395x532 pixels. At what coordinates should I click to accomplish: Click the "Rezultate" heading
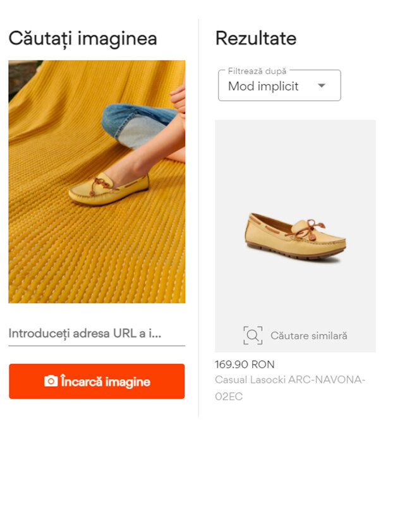(x=255, y=39)
